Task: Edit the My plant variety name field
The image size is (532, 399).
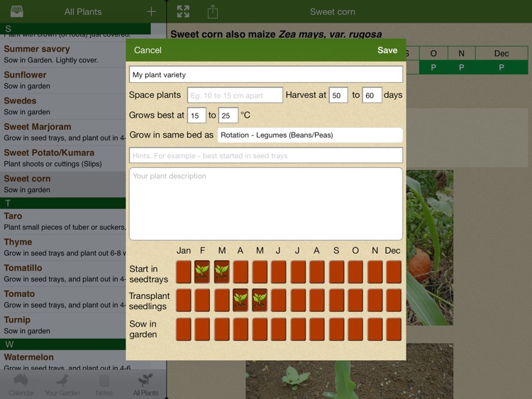Action: (266, 74)
